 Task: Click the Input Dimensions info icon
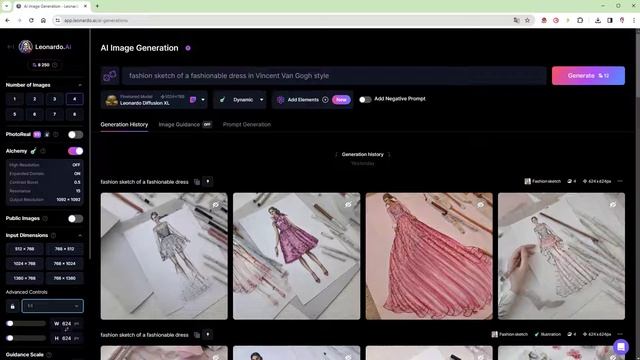pos(53,236)
